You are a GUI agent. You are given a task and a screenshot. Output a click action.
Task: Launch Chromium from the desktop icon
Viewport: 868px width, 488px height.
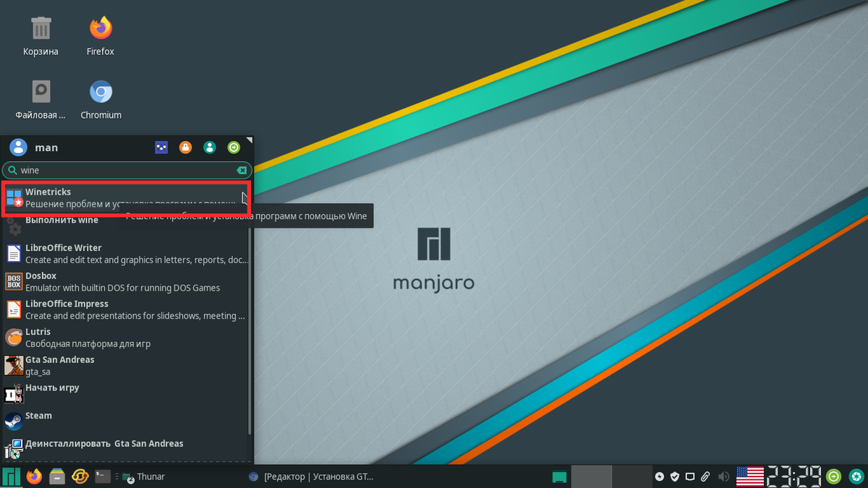click(101, 99)
